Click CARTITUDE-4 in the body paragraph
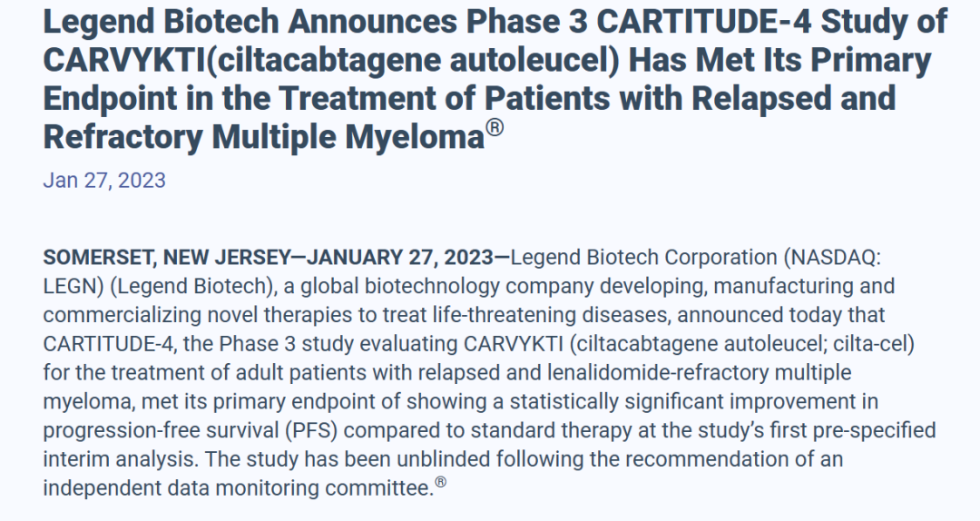 tap(110, 344)
